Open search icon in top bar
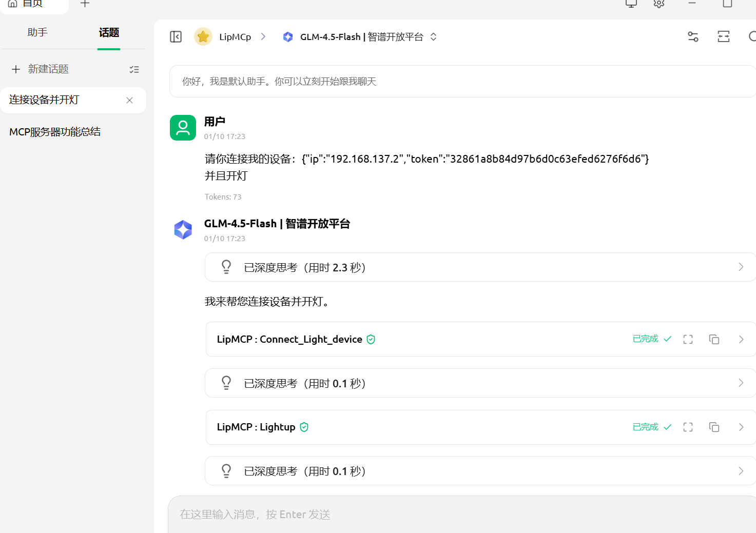Image resolution: width=756 pixels, height=533 pixels. coord(752,36)
